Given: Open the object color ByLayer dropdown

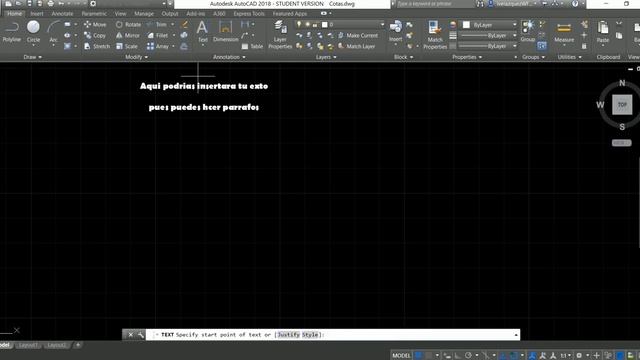Looking at the screenshot, I should tap(489, 25).
